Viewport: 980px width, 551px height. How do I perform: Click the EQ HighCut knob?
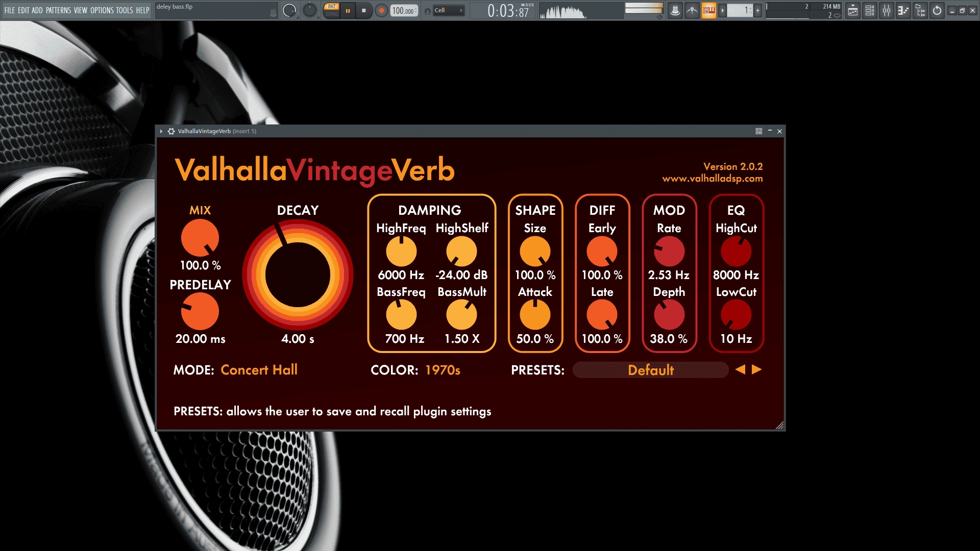(736, 252)
